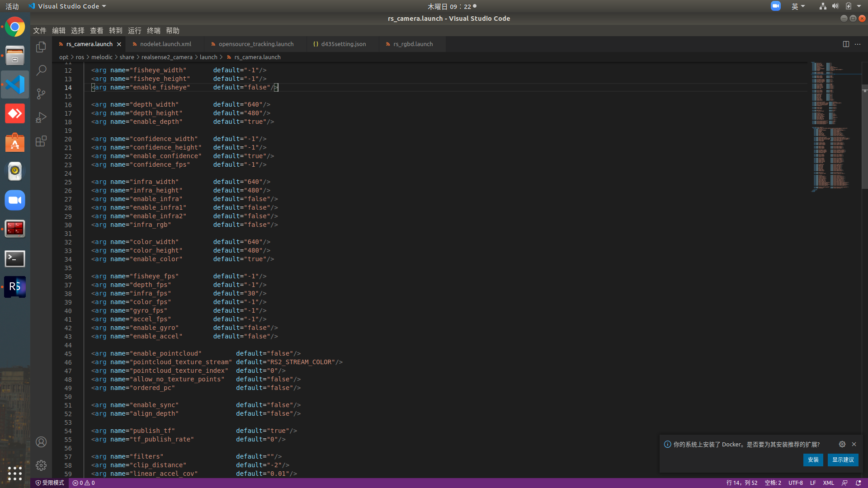The image size is (868, 488).
Task: Open the 终端 menu
Action: (153, 30)
